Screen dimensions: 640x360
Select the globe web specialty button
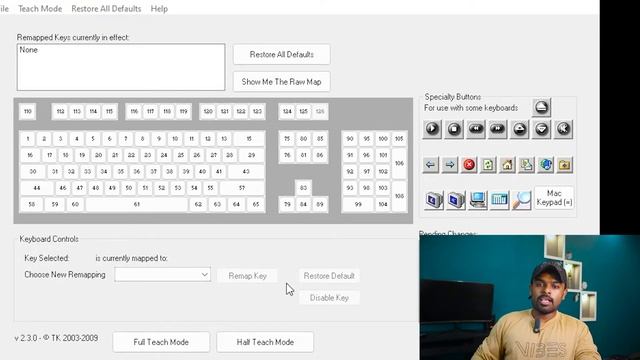pos(546,165)
